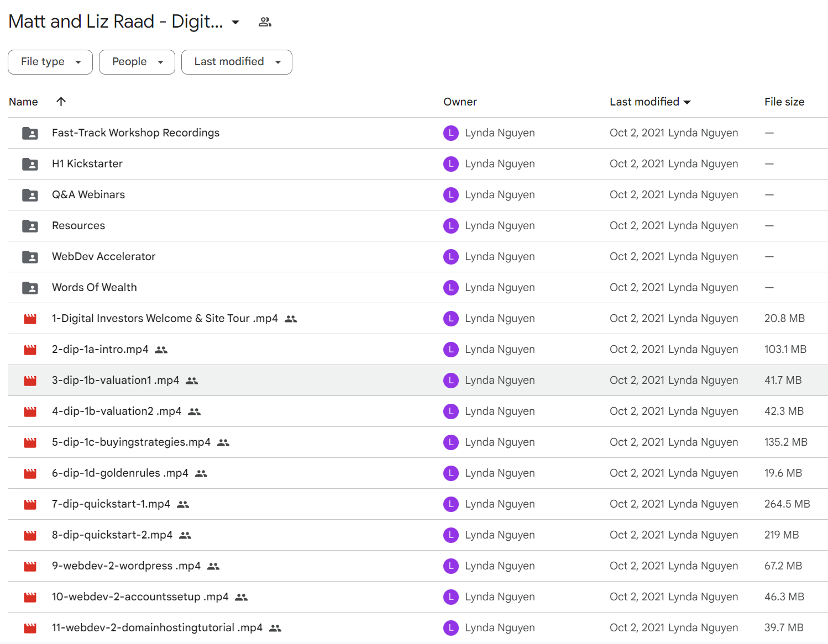
Task: Click video icon for 11-webdev-2-domainhostingtutorial .mp4
Action: pos(30,628)
